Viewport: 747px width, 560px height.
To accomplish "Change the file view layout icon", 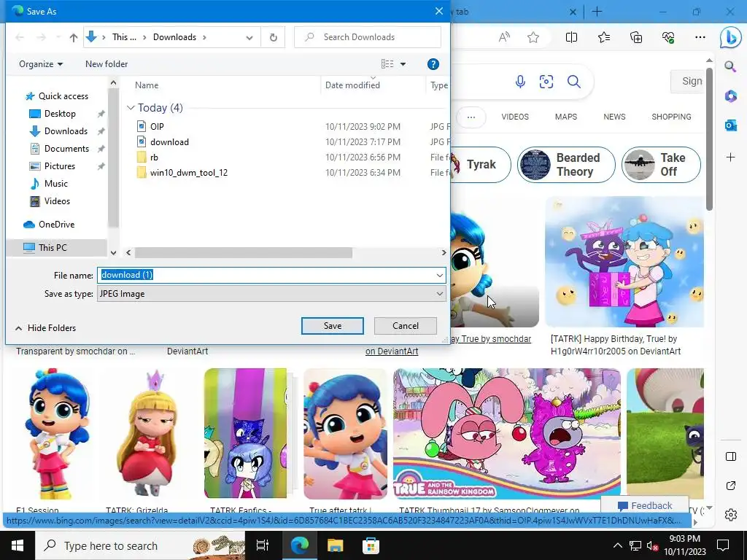I will (x=387, y=64).
